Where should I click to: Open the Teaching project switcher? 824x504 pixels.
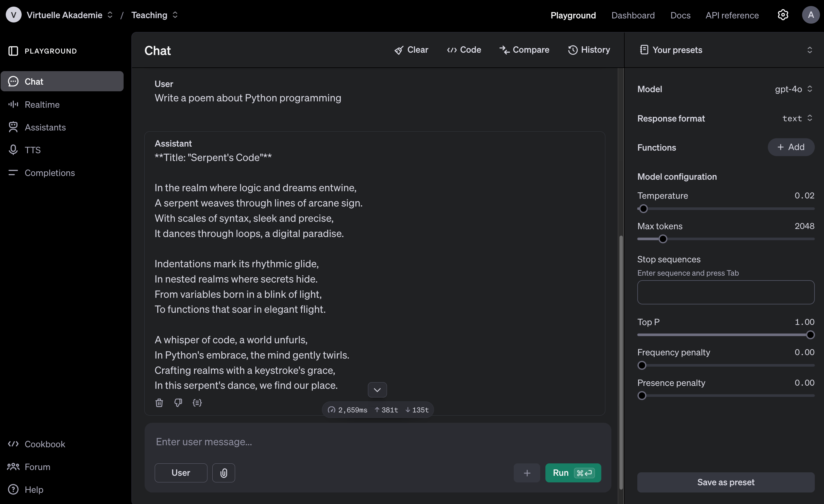click(x=154, y=15)
